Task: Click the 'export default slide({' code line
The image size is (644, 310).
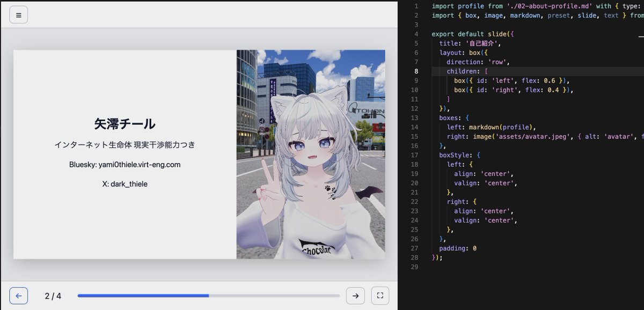Action: 473,34
